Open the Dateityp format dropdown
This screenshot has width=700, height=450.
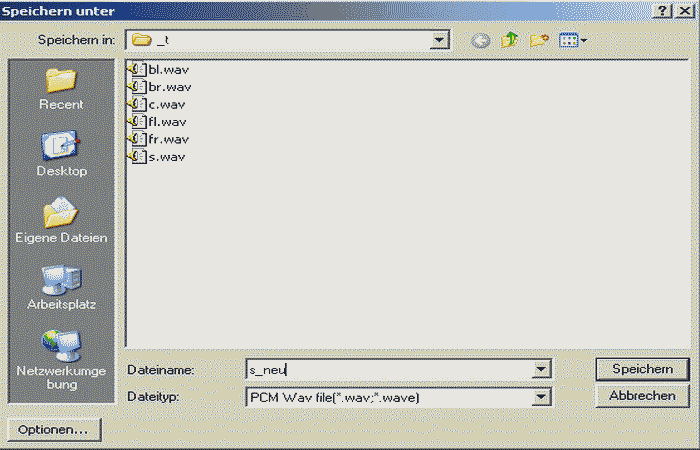(542, 397)
